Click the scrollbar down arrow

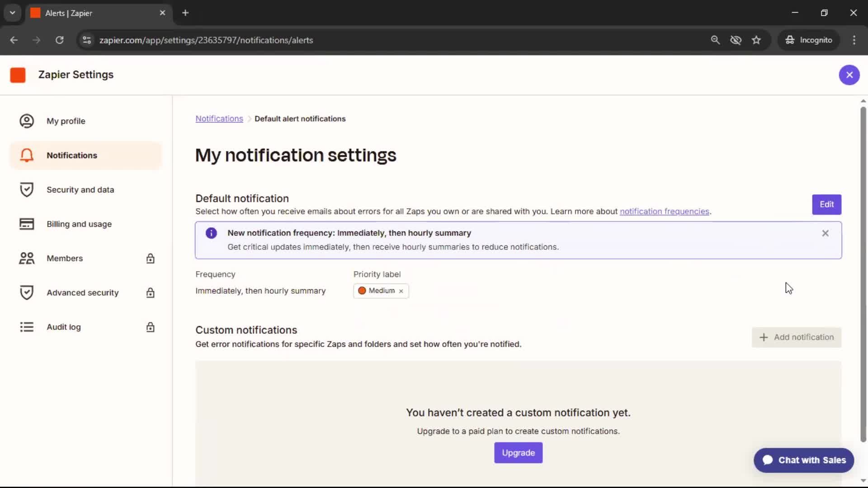(x=863, y=481)
